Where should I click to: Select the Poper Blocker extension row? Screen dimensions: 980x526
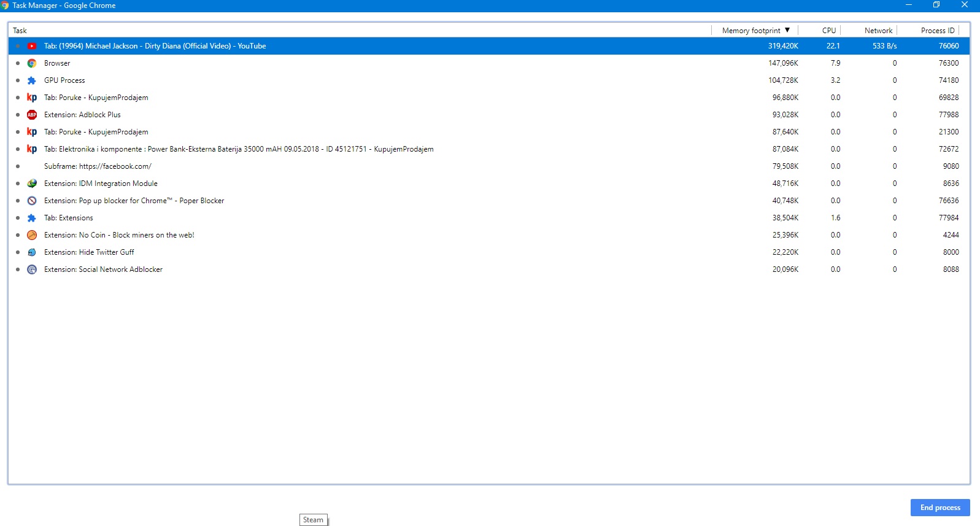[489, 201]
